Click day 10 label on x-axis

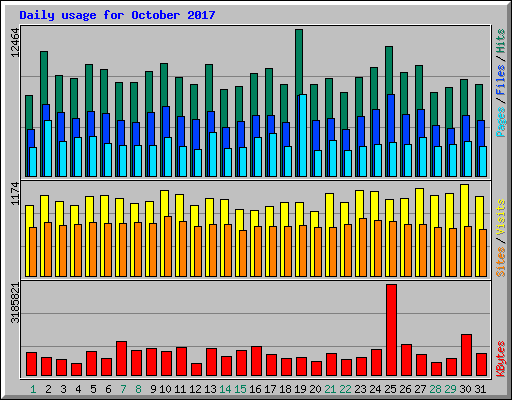165,389
